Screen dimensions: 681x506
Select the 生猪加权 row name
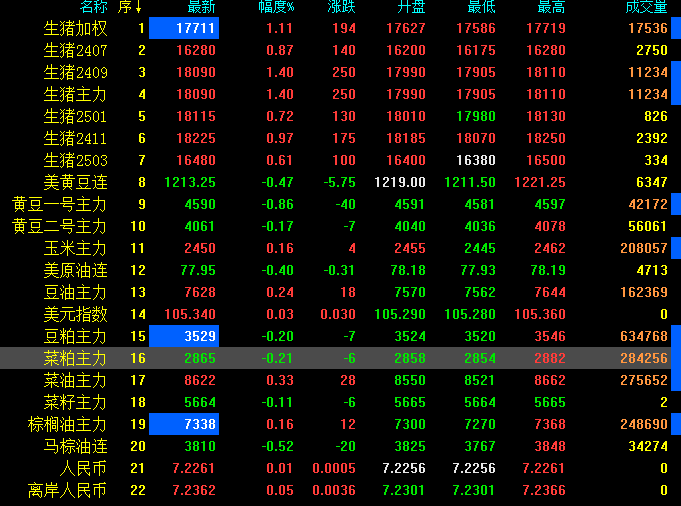click(76, 29)
